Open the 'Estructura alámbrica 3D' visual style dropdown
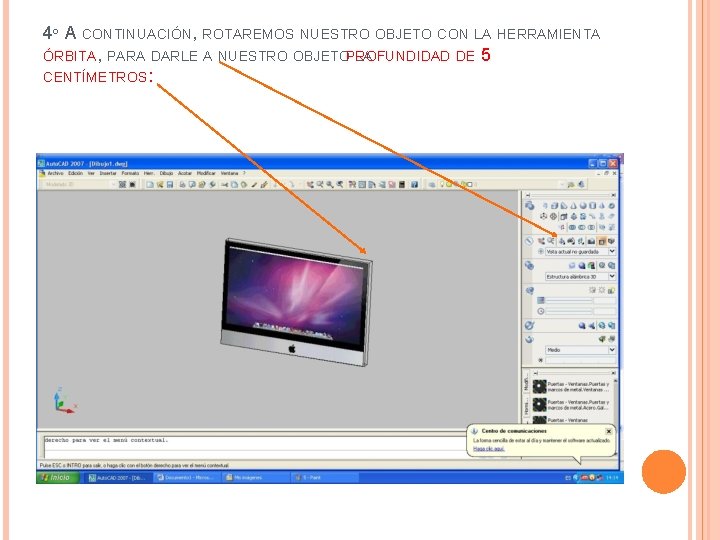Screen dimensions: 720x540 [612, 276]
